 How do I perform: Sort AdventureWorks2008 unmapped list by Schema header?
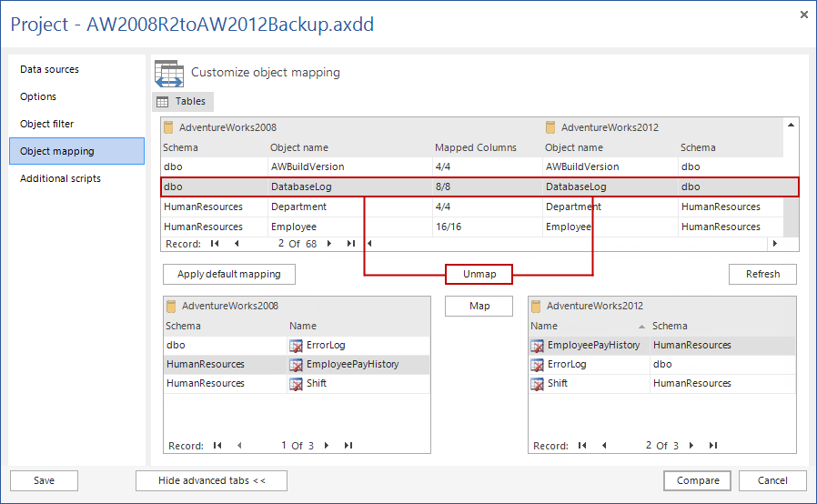click(225, 326)
